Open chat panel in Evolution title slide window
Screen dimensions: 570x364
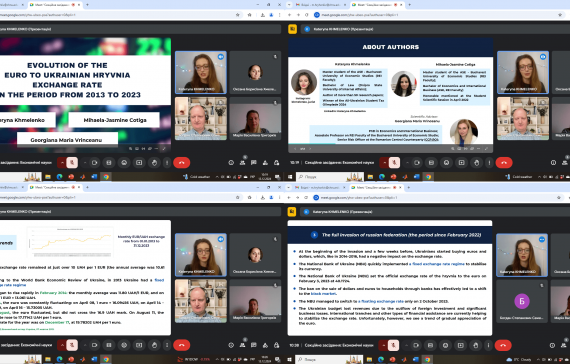click(x=253, y=163)
